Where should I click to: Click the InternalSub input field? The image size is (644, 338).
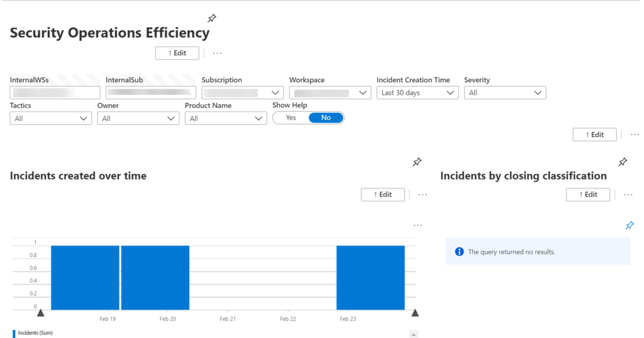pos(151,93)
